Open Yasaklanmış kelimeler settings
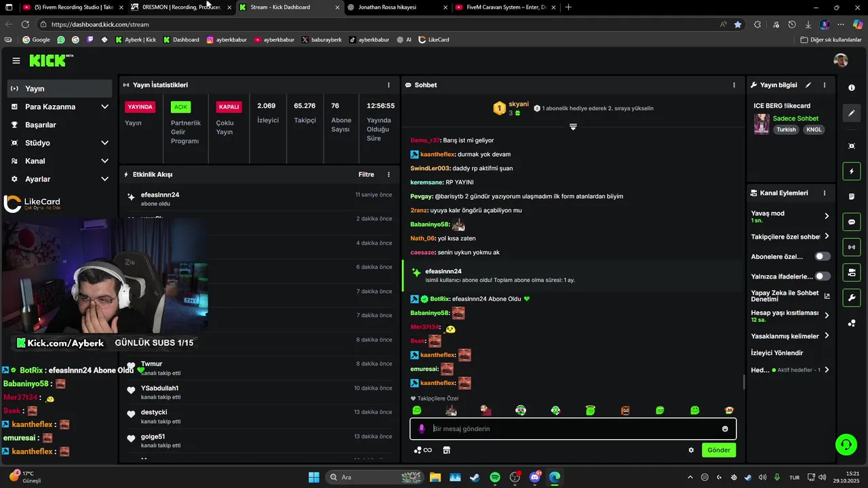The image size is (868, 488). (791, 336)
